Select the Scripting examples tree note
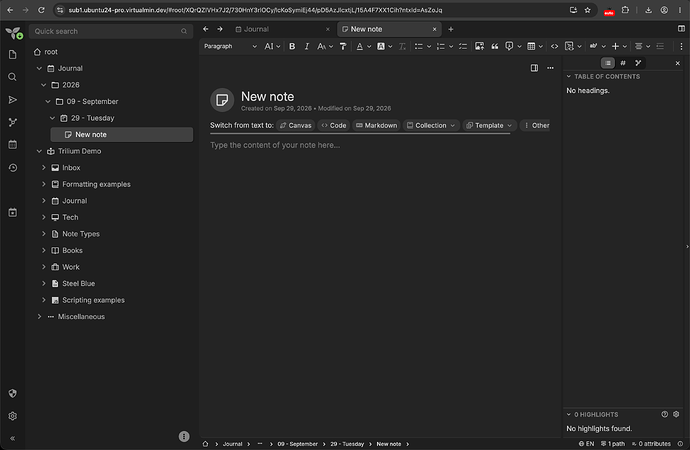This screenshot has width=690, height=450. click(93, 300)
